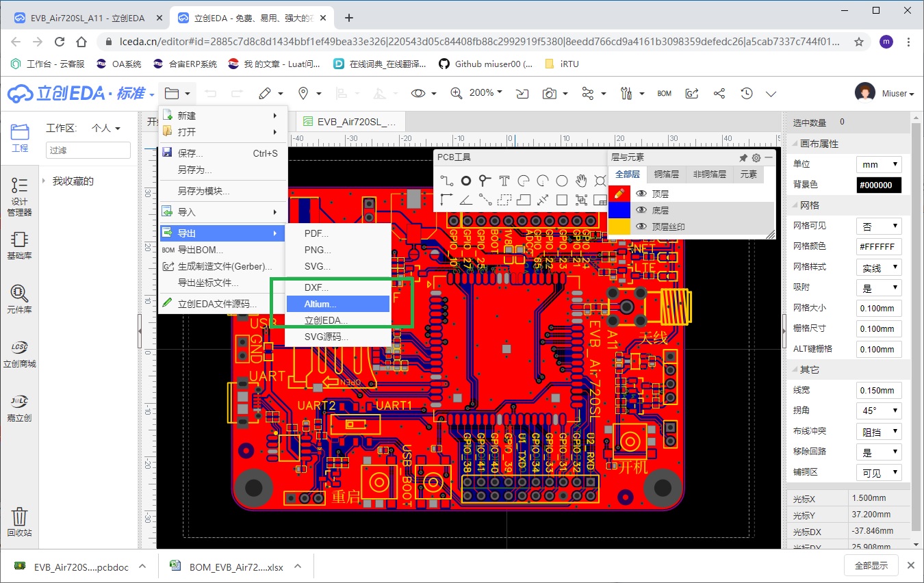This screenshot has height=583, width=924.
Task: Click the share icon in the toolbar
Action: click(719, 93)
